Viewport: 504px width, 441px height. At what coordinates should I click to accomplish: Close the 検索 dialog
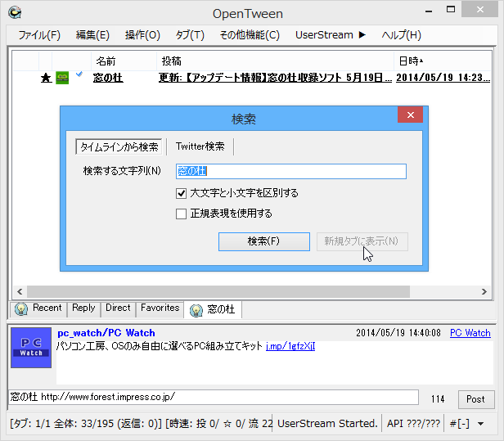coord(411,115)
